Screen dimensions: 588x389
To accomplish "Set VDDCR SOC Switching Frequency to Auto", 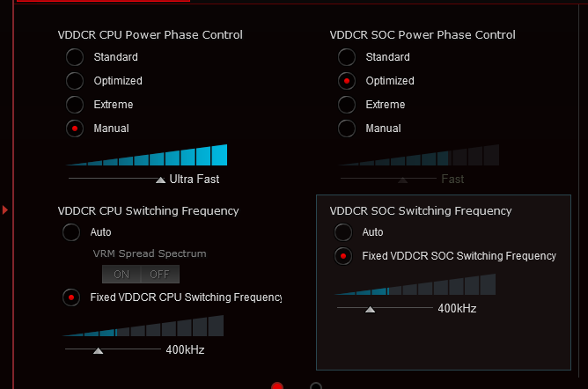I will (x=343, y=233).
